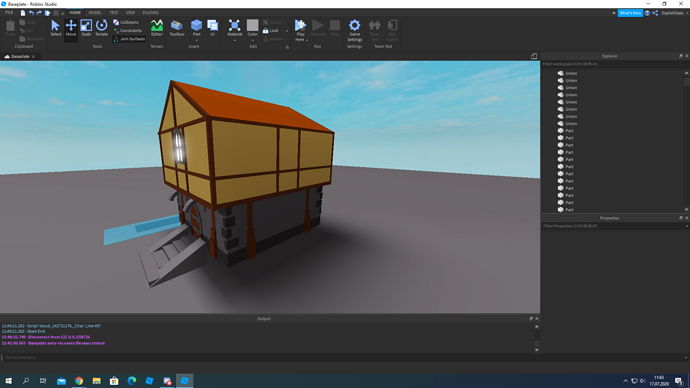Toggle Constraints in the Tools group
The height and width of the screenshot is (388, 690).
tap(128, 30)
